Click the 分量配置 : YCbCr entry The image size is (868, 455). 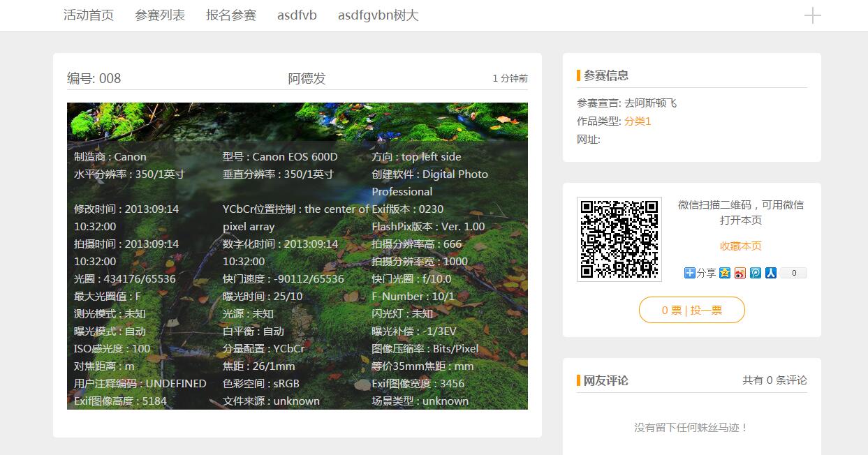[x=263, y=348]
